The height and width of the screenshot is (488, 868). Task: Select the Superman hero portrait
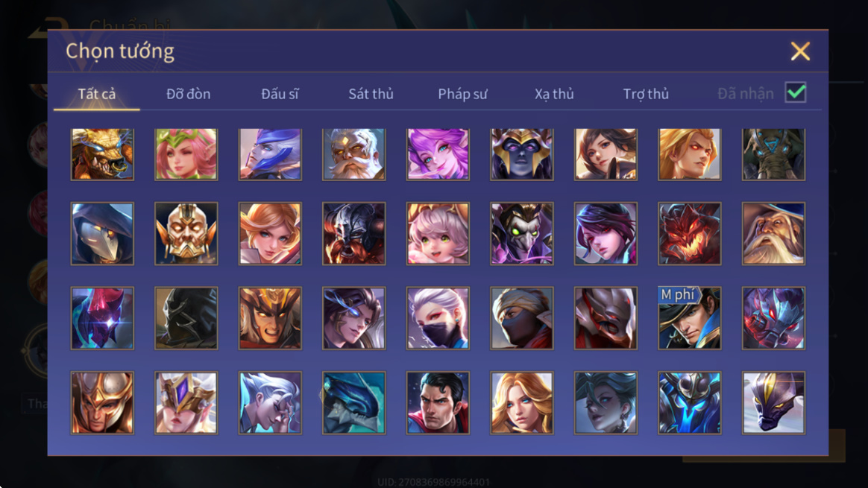pyautogui.click(x=438, y=402)
